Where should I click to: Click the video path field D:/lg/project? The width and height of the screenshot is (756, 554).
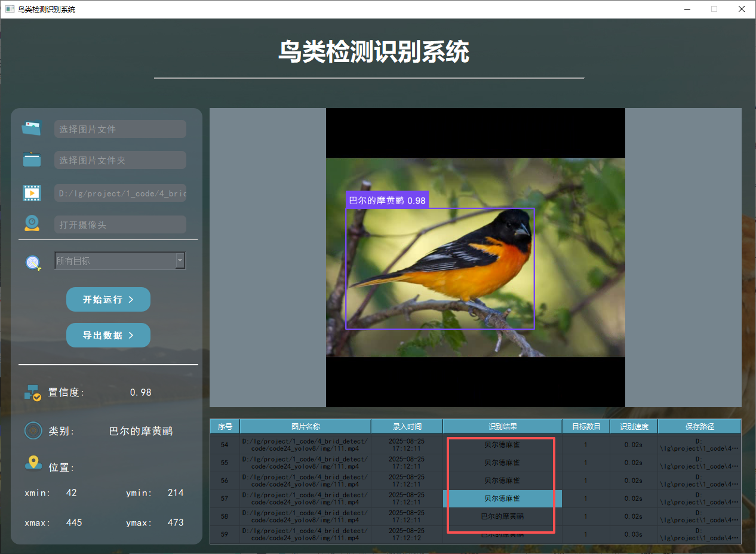[x=120, y=193]
